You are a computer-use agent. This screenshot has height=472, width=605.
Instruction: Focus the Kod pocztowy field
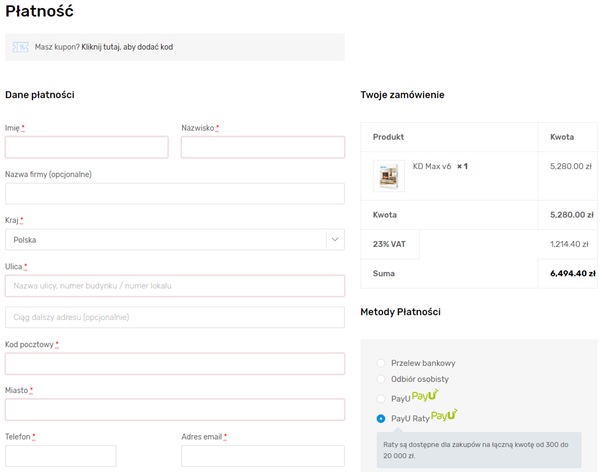click(x=174, y=363)
